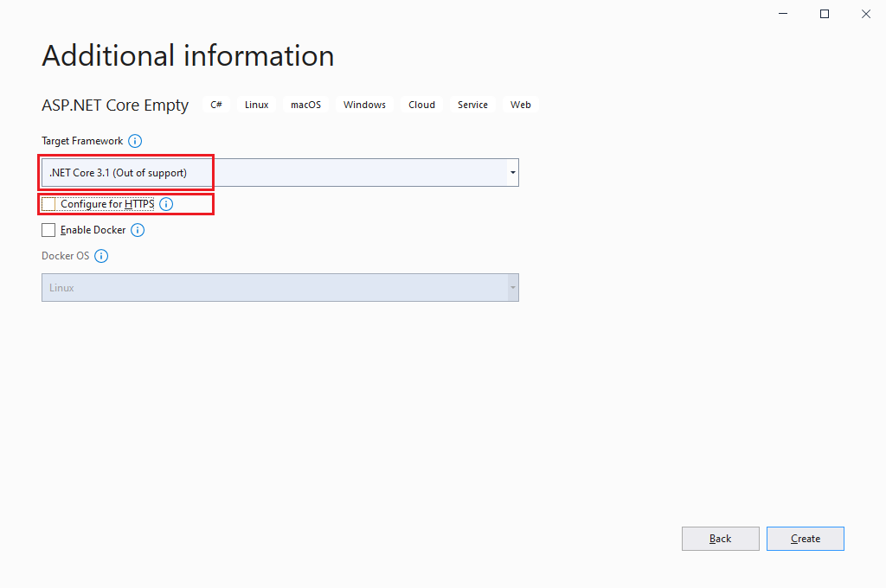Click the Cloud tag badge
Image resolution: width=886 pixels, height=588 pixels.
[x=421, y=104]
